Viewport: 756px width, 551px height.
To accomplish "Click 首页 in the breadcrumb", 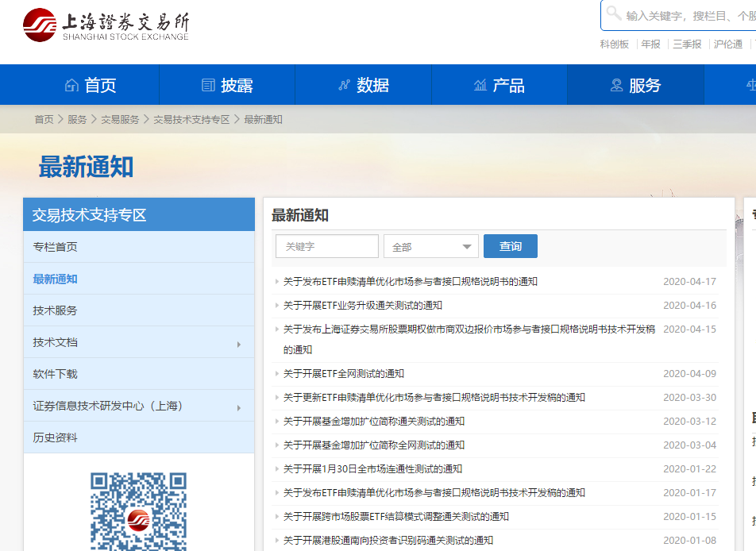I will pos(44,120).
